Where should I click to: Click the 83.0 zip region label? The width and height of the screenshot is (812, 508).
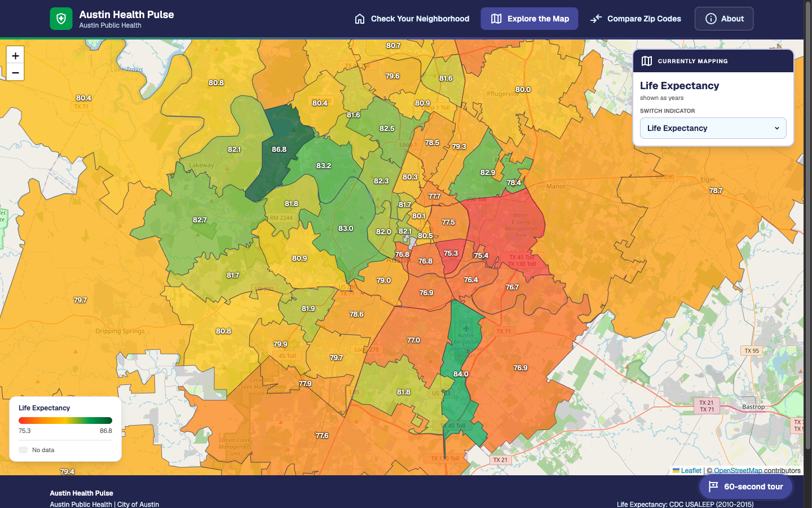[x=346, y=229]
